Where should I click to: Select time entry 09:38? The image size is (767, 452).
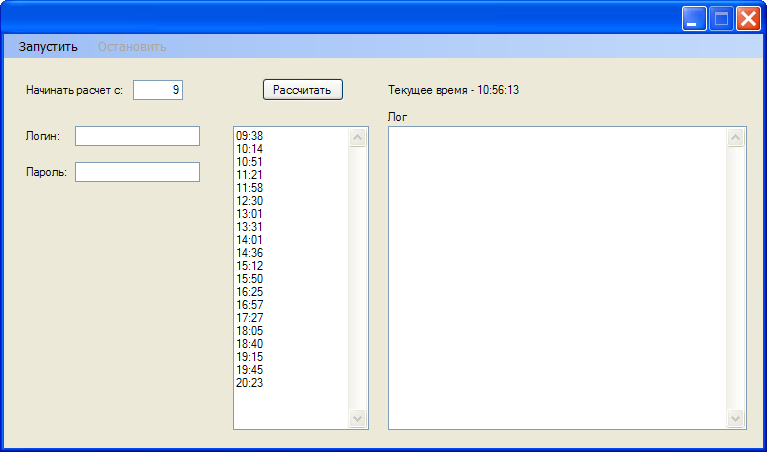[x=249, y=136]
